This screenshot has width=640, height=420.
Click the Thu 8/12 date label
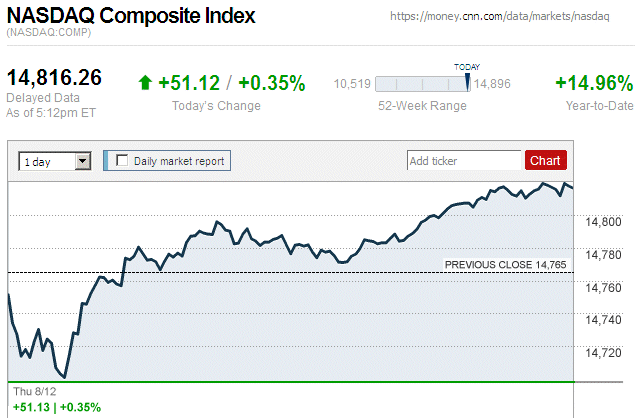click(32, 390)
